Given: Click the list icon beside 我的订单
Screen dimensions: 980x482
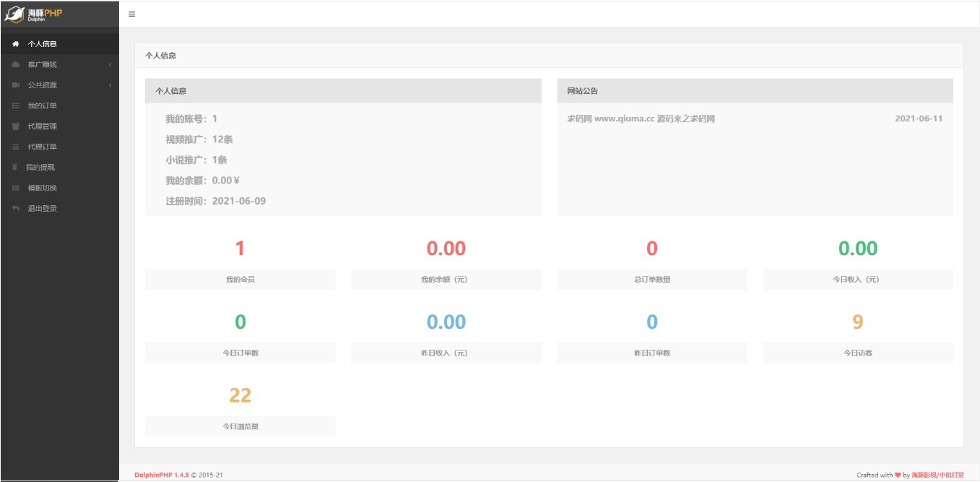Looking at the screenshot, I should (15, 106).
